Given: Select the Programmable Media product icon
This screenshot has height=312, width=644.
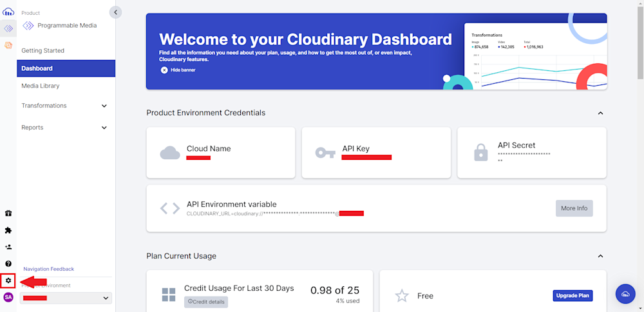Looking at the screenshot, I should point(8,29).
